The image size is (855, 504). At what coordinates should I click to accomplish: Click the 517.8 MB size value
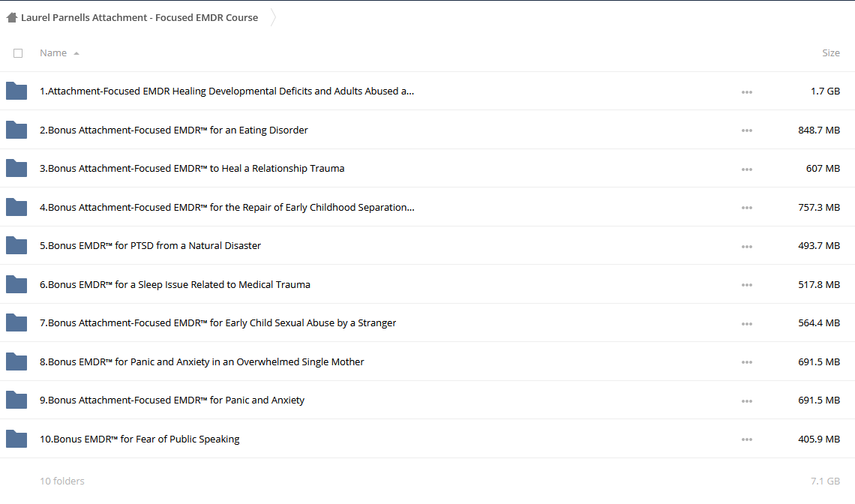[819, 284]
